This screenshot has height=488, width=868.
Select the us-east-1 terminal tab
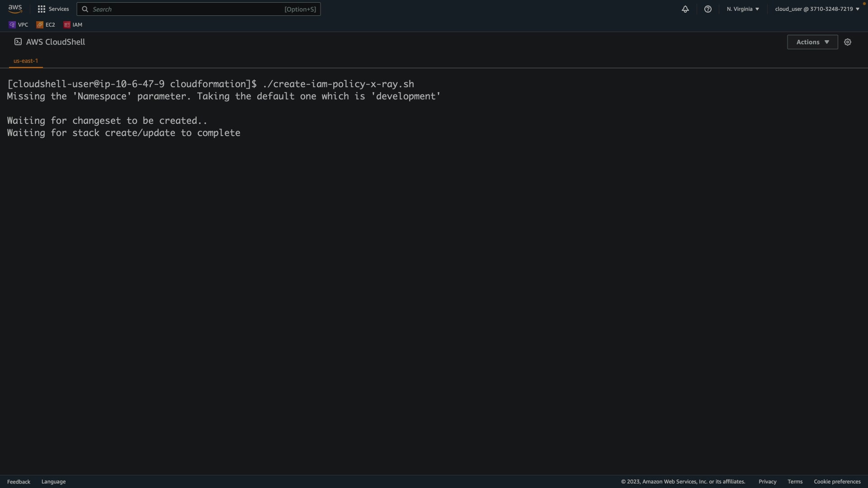click(26, 61)
